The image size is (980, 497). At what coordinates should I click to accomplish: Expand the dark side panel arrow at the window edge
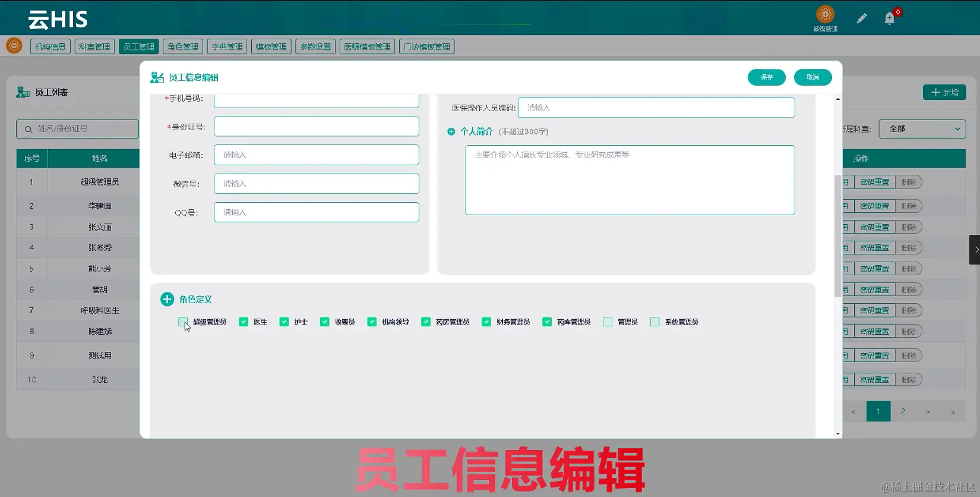point(975,250)
